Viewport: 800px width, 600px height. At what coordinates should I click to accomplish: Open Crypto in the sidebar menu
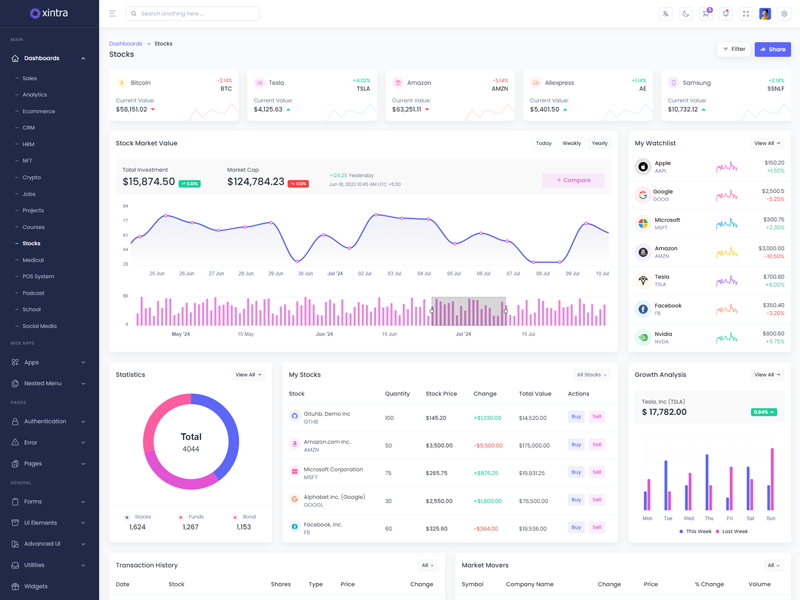(32, 177)
